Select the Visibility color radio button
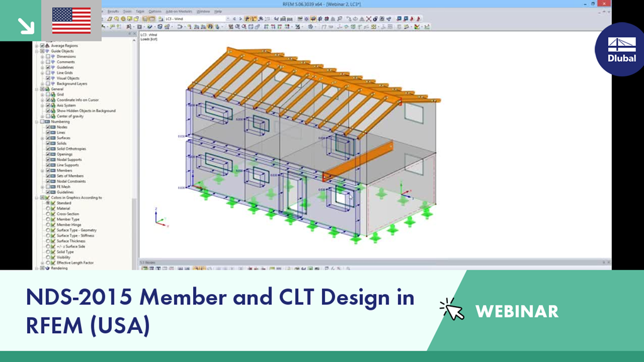The width and height of the screenshot is (644, 362). (48, 257)
